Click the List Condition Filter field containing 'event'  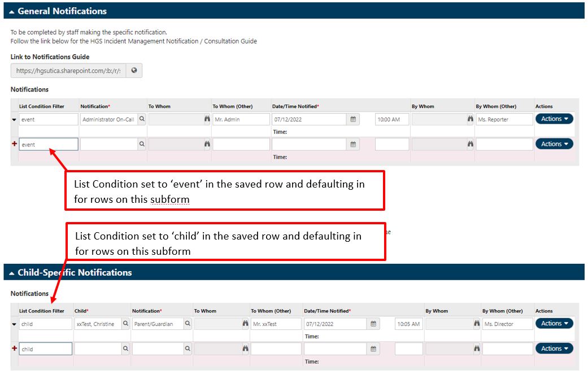click(x=48, y=119)
